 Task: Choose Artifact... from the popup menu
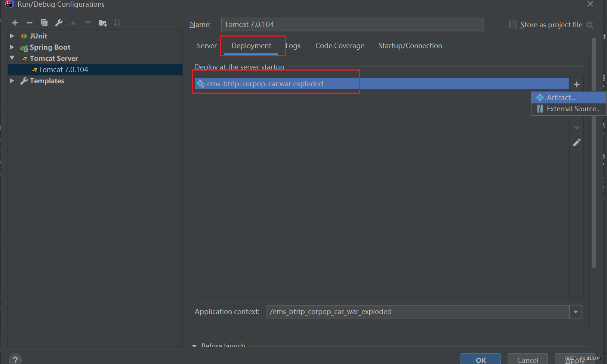tap(569, 98)
